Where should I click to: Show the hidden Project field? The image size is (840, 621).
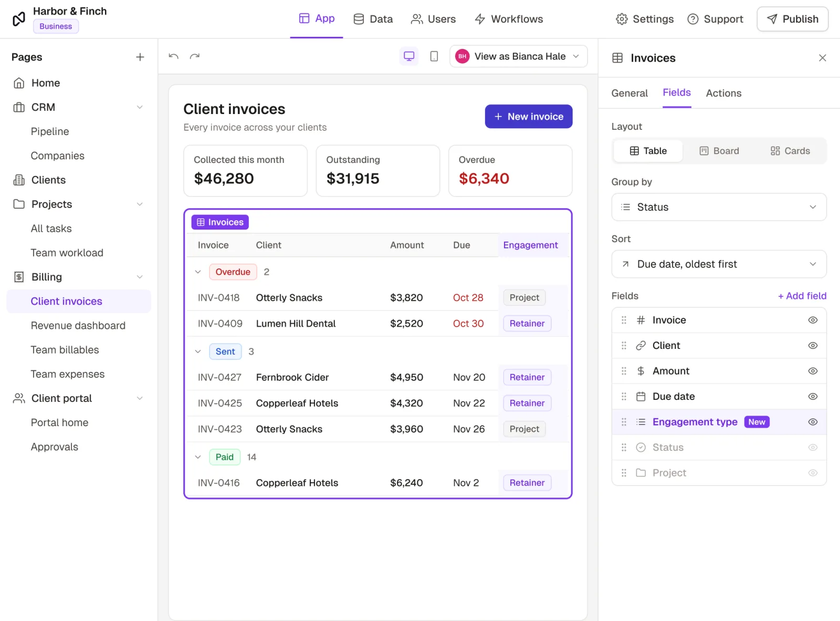pyautogui.click(x=813, y=473)
